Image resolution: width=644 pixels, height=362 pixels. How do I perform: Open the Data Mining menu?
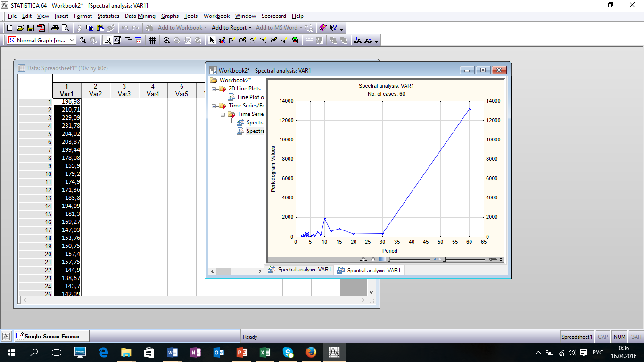point(140,16)
